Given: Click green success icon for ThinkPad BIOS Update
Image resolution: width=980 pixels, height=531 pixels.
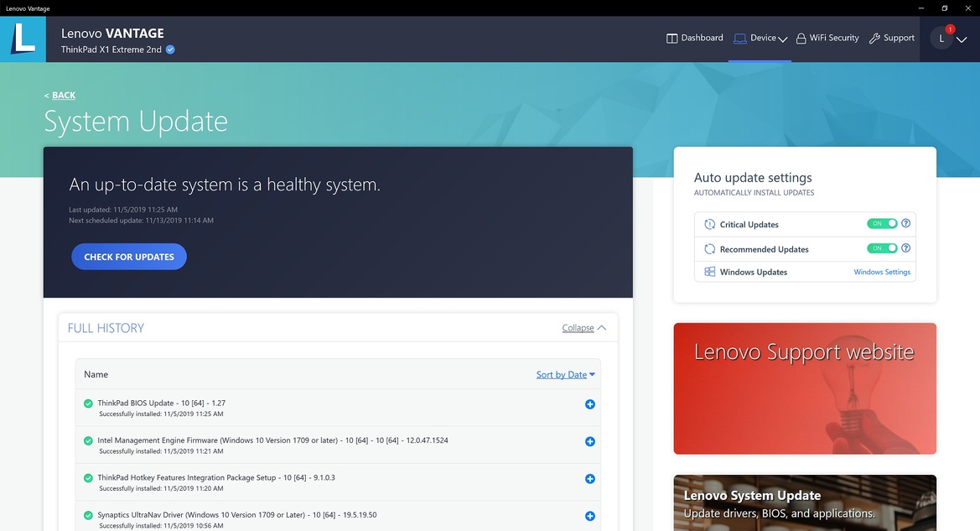Looking at the screenshot, I should pos(88,403).
